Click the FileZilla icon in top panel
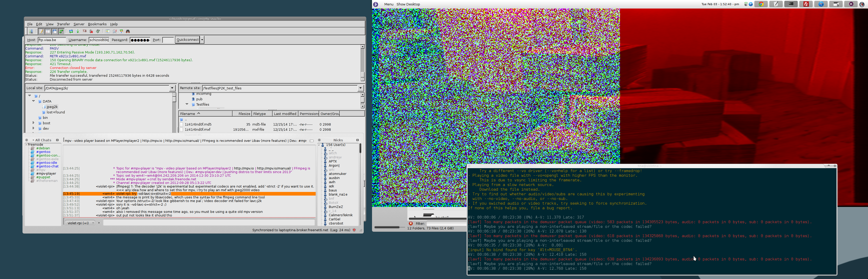Image resolution: width=868 pixels, height=279 pixels. [806, 4]
